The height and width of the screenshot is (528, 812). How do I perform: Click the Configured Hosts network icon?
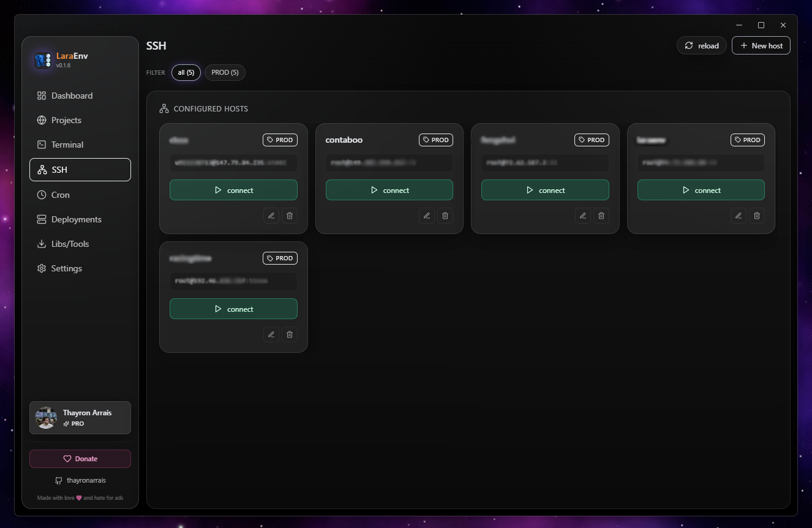164,108
